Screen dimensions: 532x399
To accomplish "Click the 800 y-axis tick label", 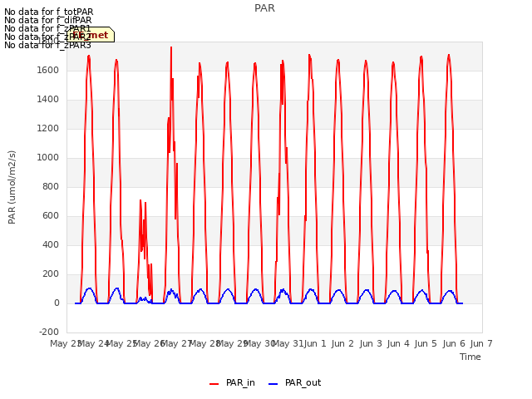I will coord(51,186).
